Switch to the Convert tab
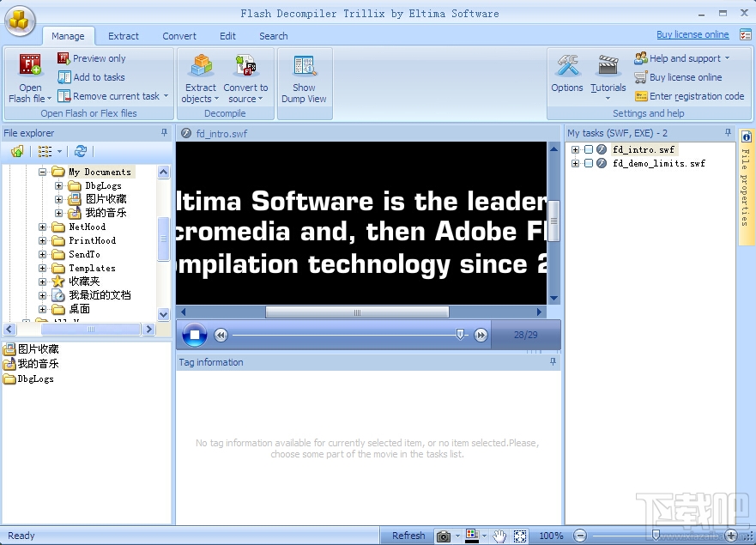Image resolution: width=756 pixels, height=545 pixels. tap(179, 36)
